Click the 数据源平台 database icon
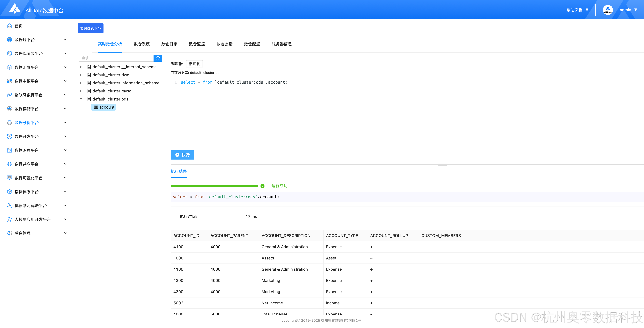 (x=9, y=40)
